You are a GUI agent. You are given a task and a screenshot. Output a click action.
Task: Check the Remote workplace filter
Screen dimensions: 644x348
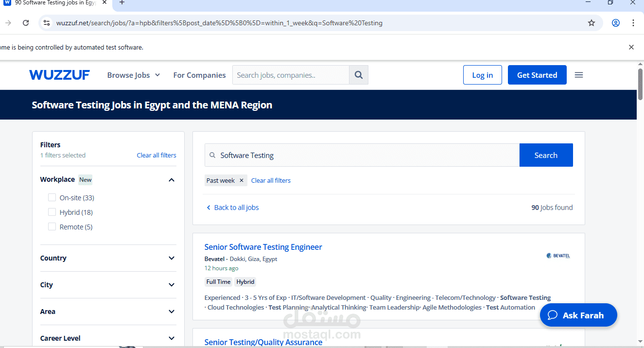tap(52, 226)
